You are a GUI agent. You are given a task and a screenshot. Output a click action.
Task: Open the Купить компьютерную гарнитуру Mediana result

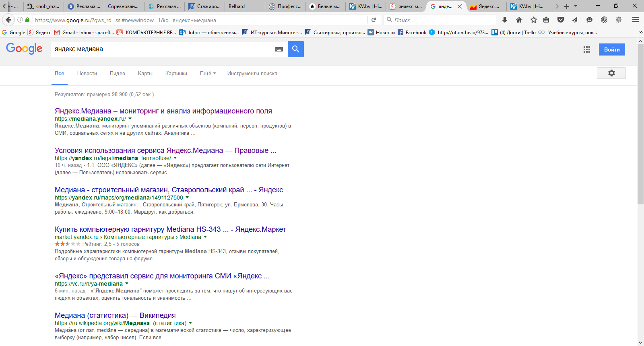coord(170,229)
